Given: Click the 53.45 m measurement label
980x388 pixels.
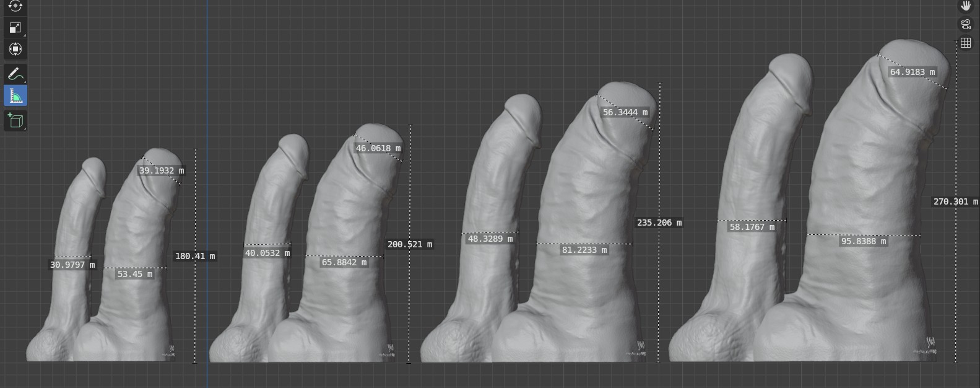Looking at the screenshot, I should (x=135, y=274).
